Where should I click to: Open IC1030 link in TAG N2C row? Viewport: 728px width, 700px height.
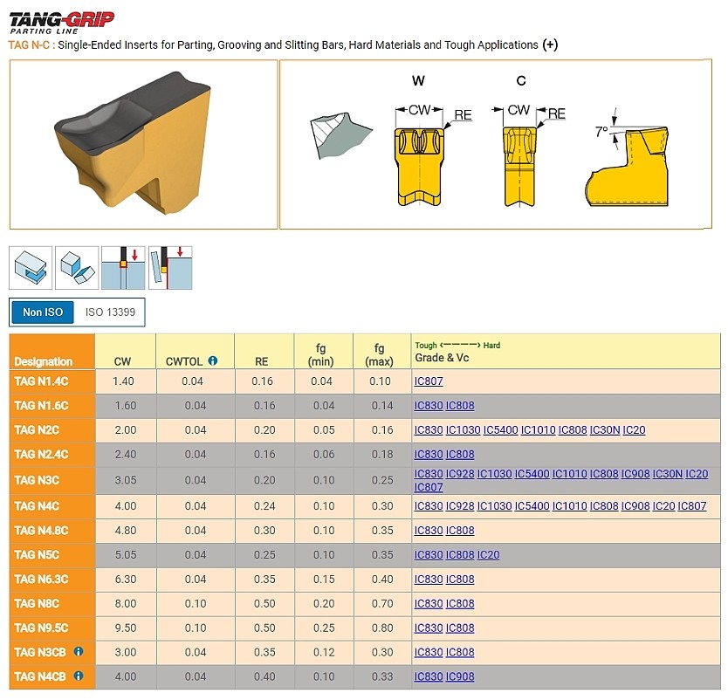click(463, 430)
